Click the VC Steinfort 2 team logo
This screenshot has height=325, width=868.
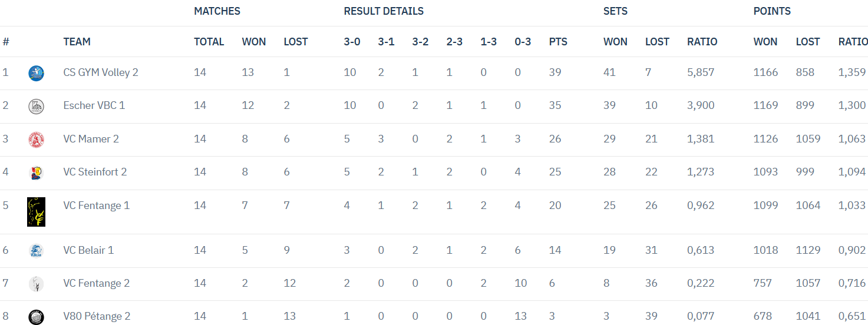pos(36,173)
